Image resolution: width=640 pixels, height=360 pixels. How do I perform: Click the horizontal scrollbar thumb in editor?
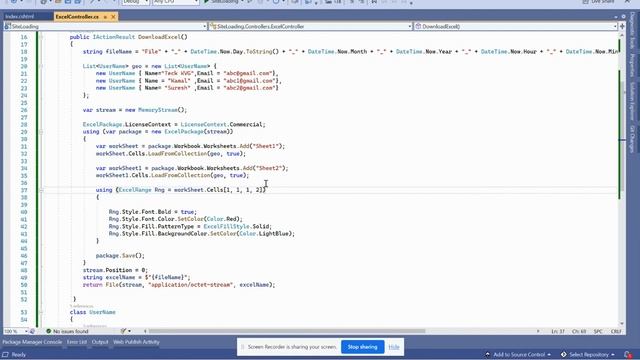pos(287,331)
